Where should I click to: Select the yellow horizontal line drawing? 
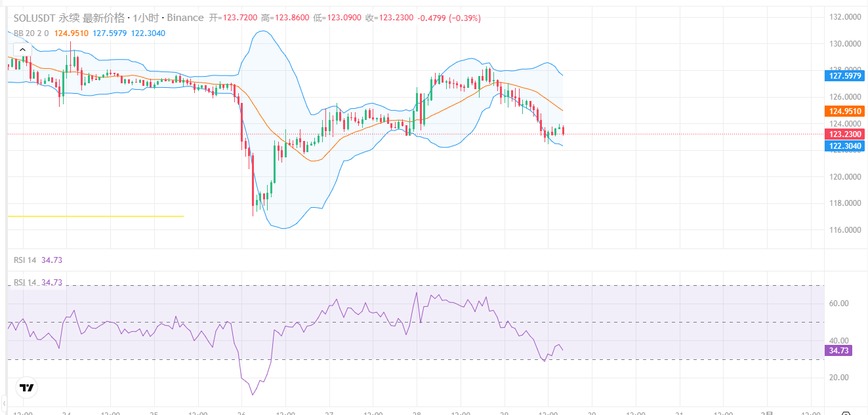tap(95, 216)
